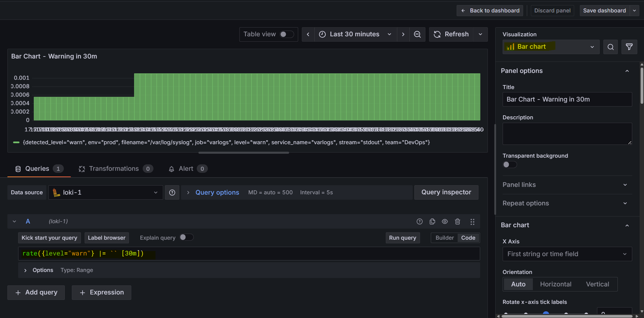Screen dimensions: 644x318
Task: Click the panel Title input field
Action: pyautogui.click(x=567, y=100)
